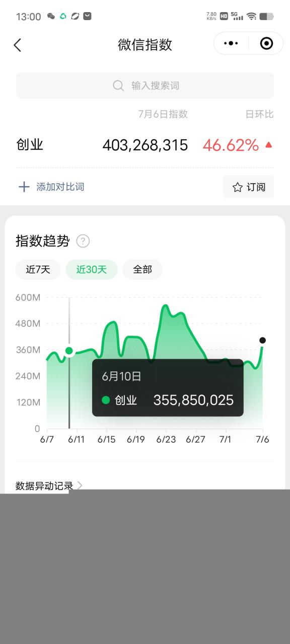Click 添加对比词 link
290x644 pixels.
pyautogui.click(x=60, y=187)
